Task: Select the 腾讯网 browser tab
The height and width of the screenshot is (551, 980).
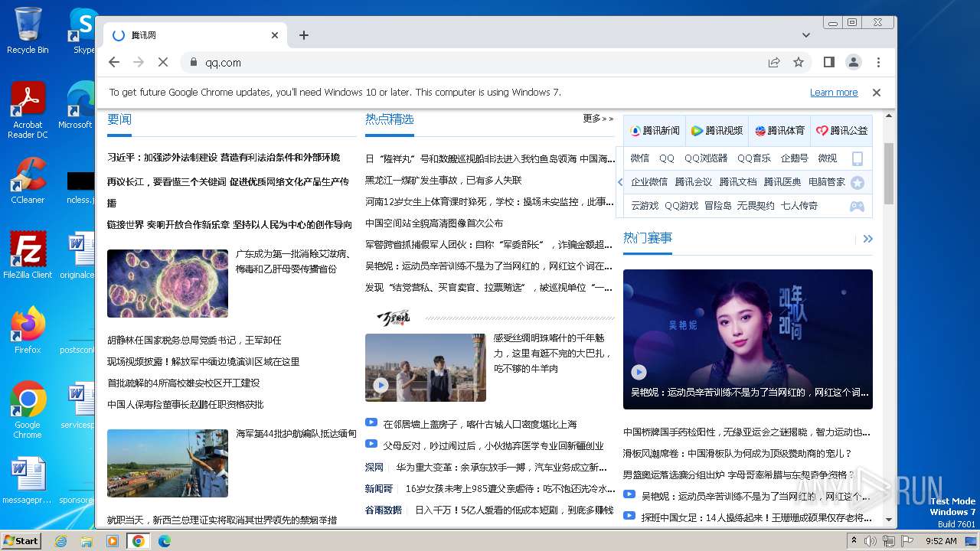Action: (195, 35)
